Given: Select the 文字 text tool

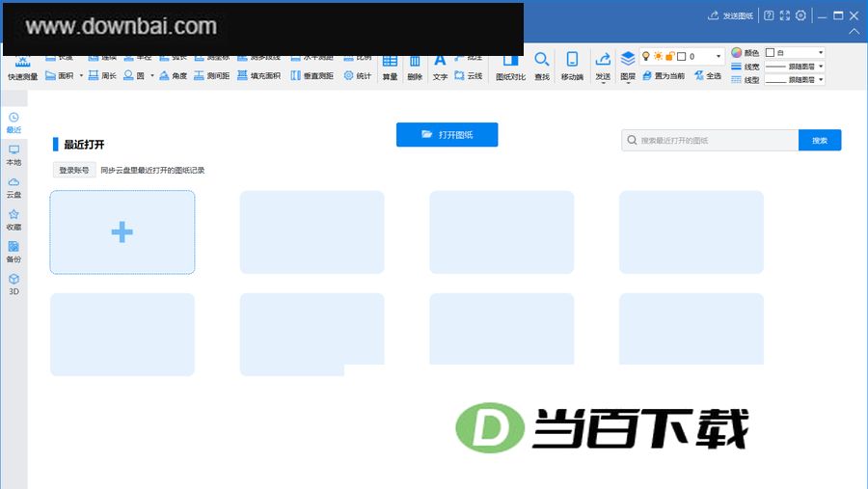Looking at the screenshot, I should click(440, 68).
